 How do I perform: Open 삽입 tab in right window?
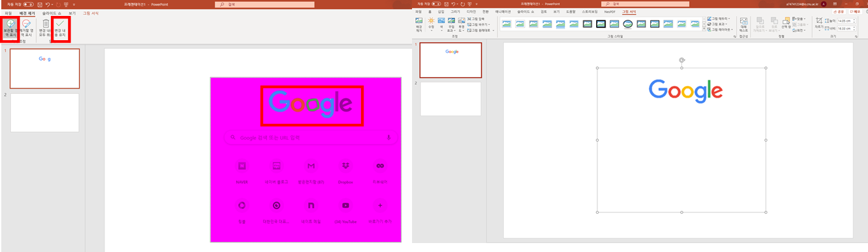click(441, 11)
